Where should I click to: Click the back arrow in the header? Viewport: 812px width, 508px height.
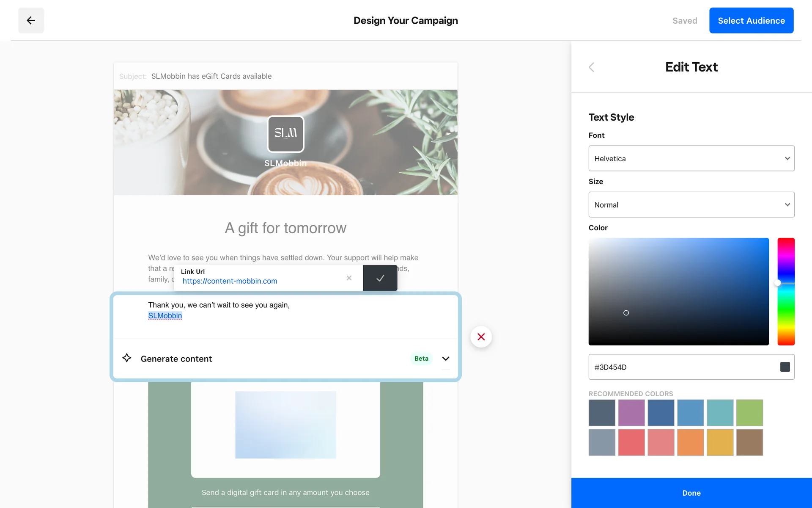click(x=31, y=20)
